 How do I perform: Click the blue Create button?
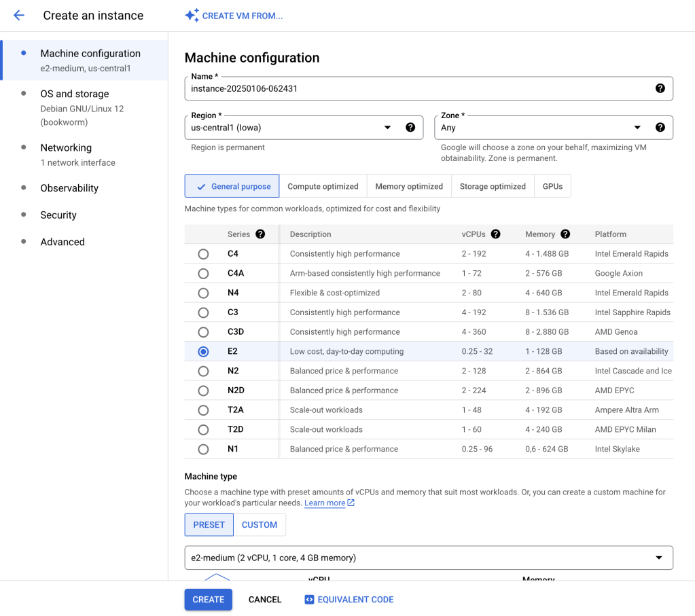(208, 600)
